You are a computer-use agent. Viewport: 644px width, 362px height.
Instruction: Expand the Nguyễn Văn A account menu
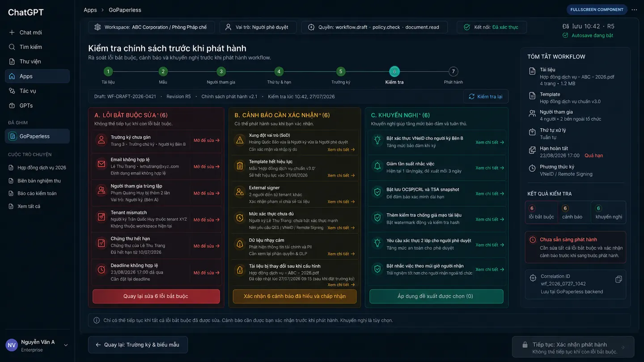coord(66,345)
